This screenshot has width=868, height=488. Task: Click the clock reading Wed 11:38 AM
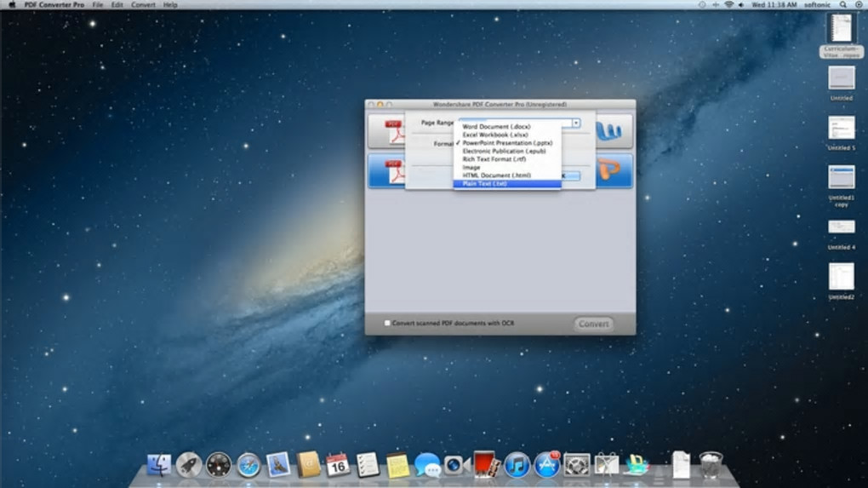click(774, 4)
